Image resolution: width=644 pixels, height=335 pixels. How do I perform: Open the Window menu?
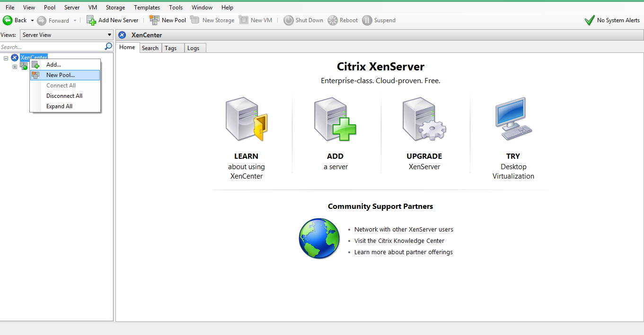coord(202,8)
